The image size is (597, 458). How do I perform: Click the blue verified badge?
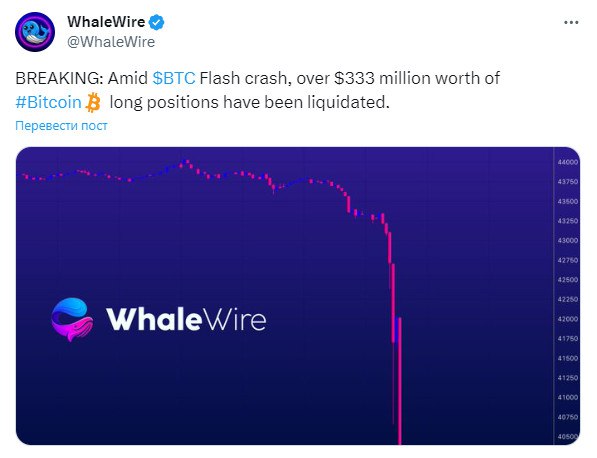pyautogui.click(x=156, y=22)
